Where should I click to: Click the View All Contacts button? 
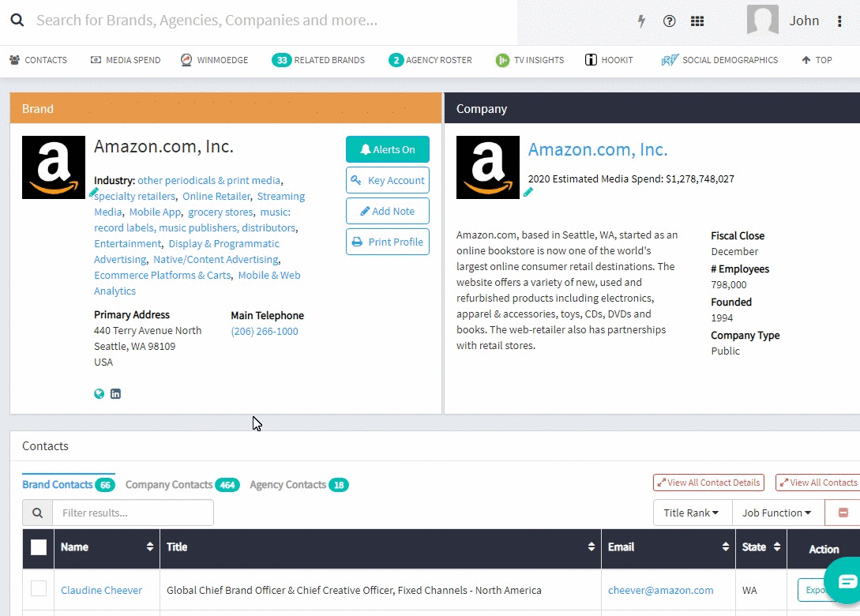(x=818, y=483)
